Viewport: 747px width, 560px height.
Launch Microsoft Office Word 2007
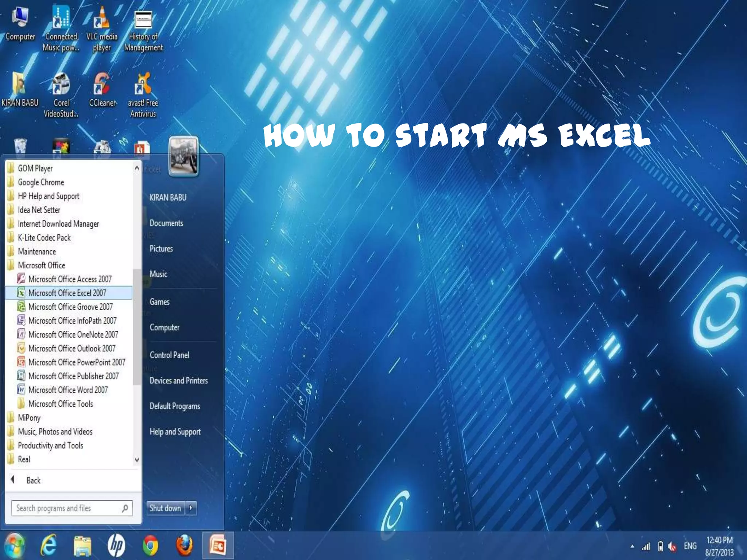tap(69, 390)
